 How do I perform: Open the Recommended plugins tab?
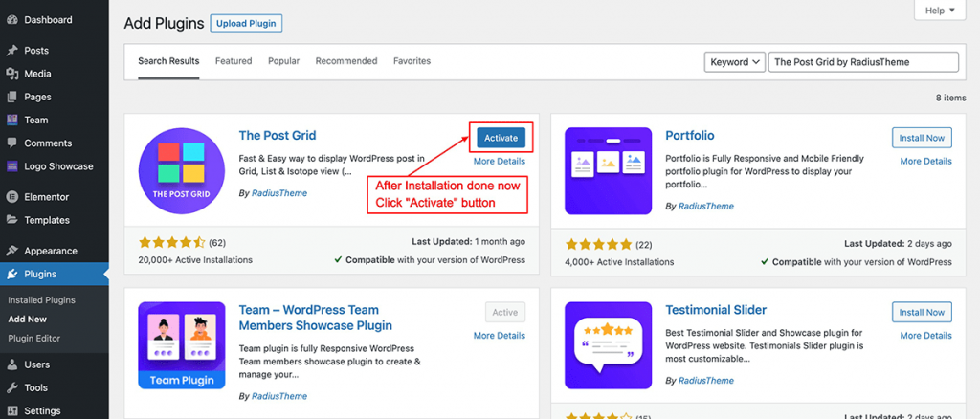[x=346, y=61]
